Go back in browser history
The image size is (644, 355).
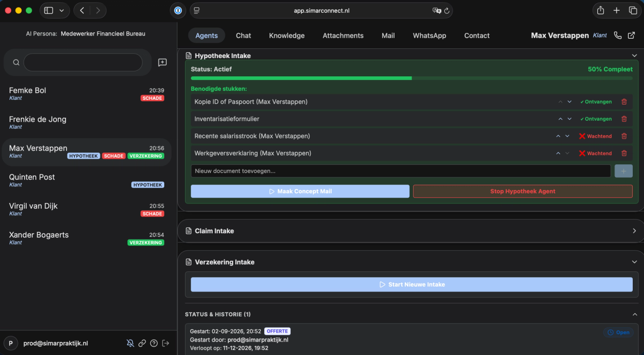82,10
